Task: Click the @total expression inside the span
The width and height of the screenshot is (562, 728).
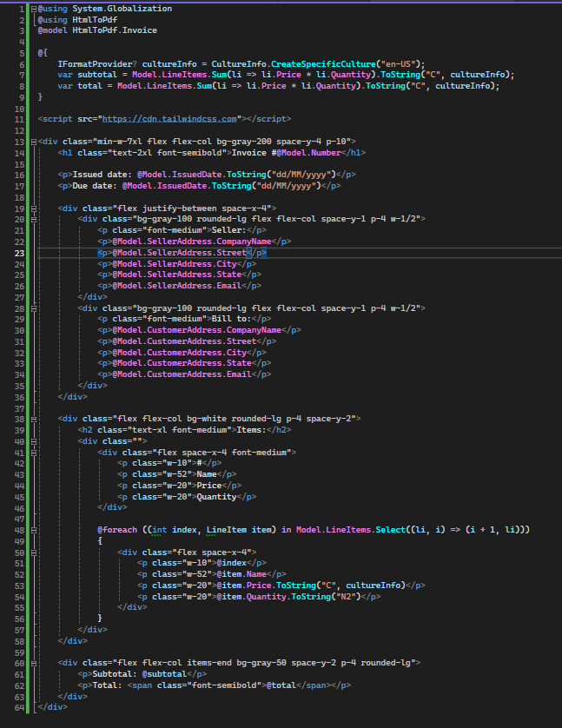Action: [x=281, y=685]
